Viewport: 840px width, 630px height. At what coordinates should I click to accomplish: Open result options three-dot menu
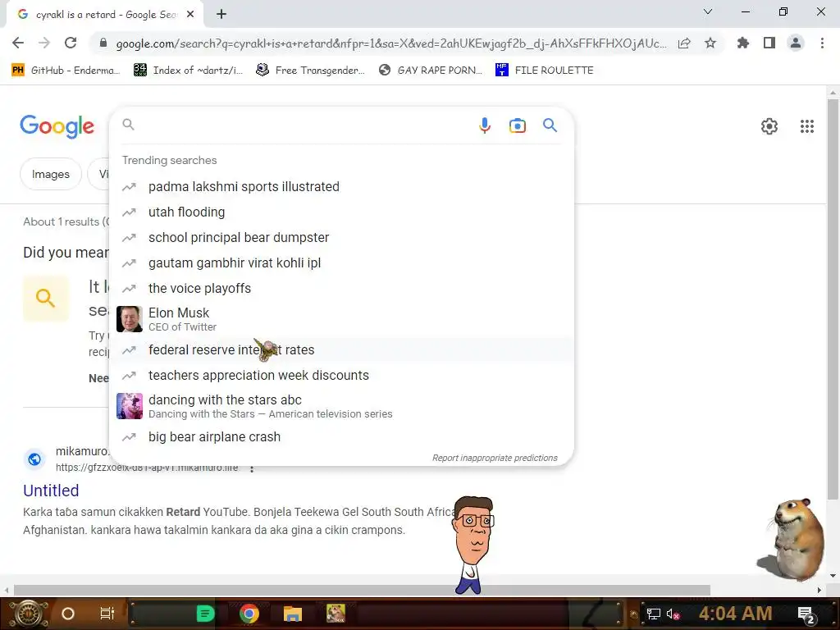[252, 468]
